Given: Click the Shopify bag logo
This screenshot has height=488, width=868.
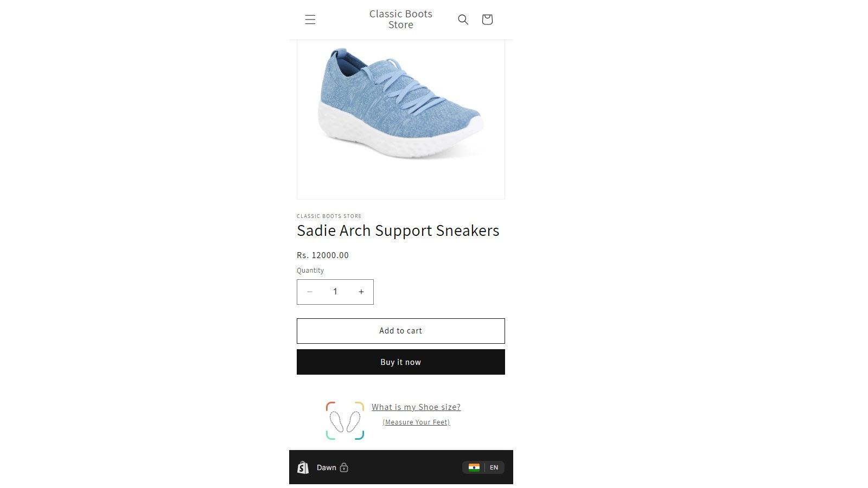Looking at the screenshot, I should [303, 467].
